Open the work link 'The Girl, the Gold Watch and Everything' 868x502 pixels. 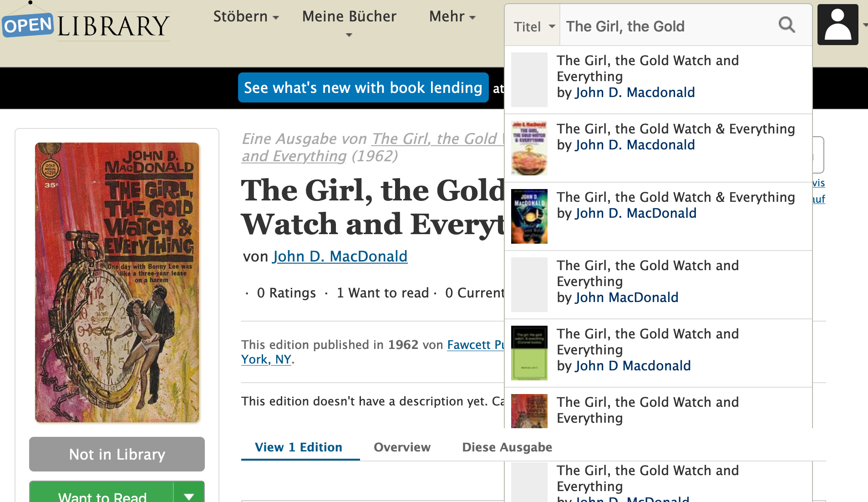point(373,147)
